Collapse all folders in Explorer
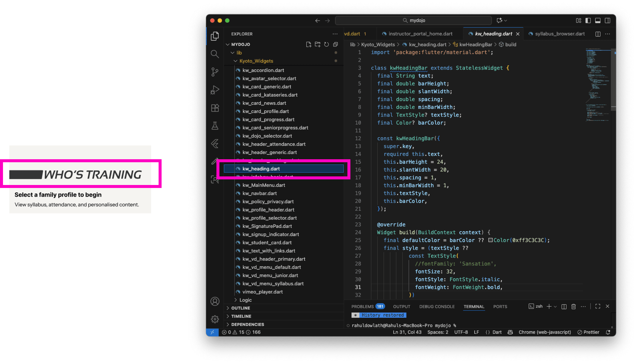This screenshot has height=364, width=637. [x=335, y=45]
